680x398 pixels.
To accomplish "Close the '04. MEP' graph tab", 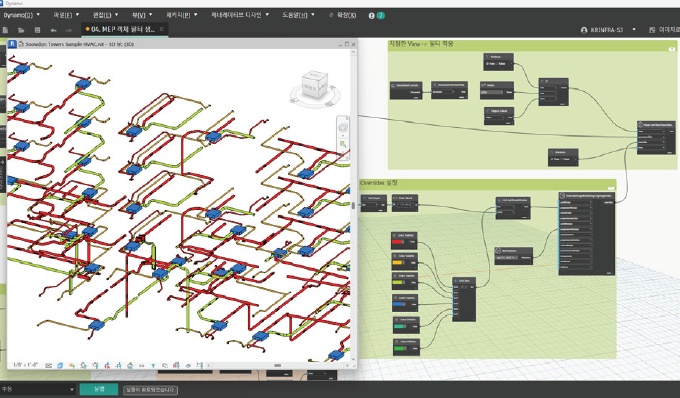I will [161, 29].
